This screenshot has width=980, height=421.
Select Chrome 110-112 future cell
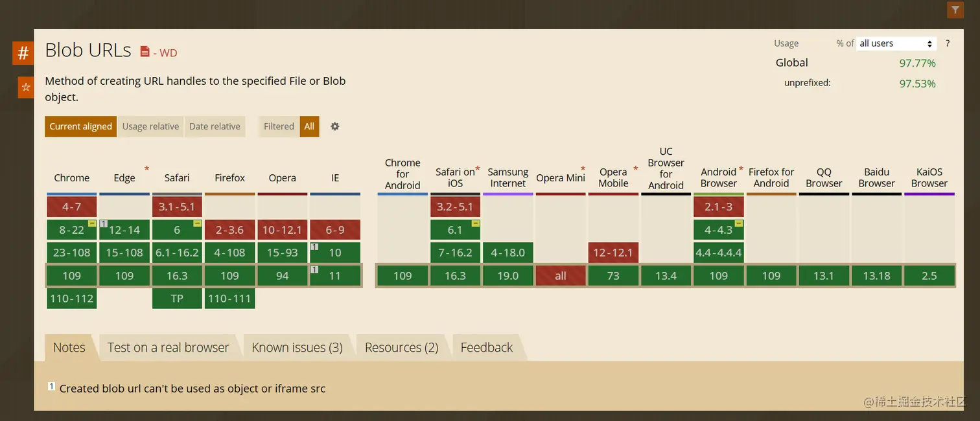point(72,299)
